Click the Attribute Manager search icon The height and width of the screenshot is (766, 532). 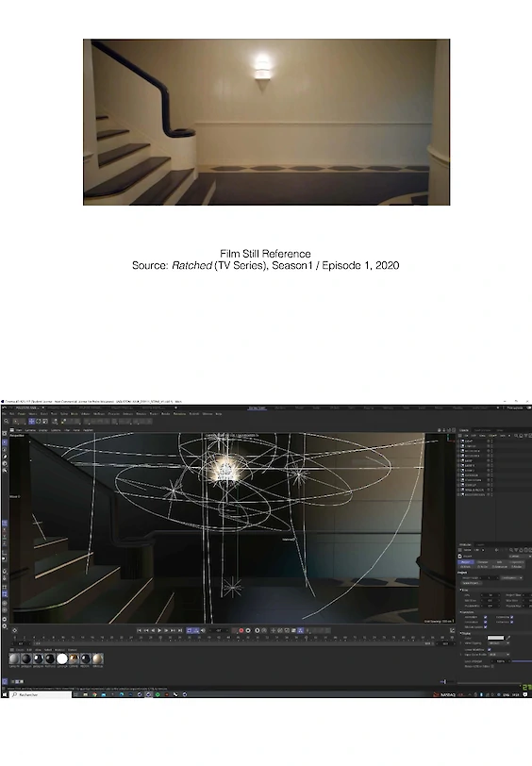511,550
